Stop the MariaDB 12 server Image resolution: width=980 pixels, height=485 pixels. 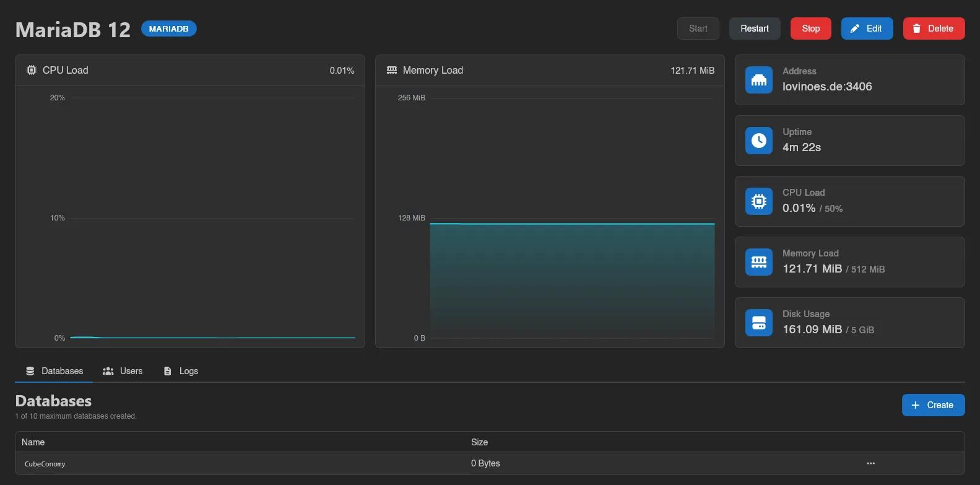[x=811, y=28]
